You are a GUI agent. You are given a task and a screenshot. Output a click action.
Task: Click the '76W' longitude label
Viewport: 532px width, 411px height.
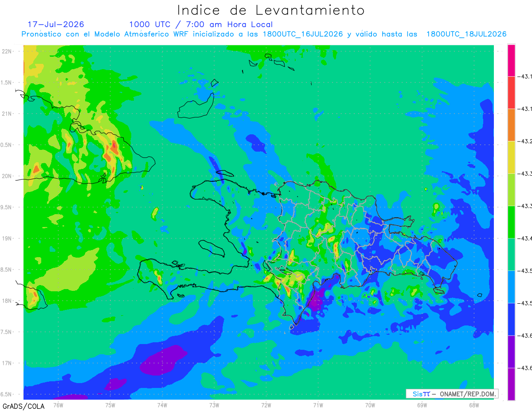pos(59,405)
